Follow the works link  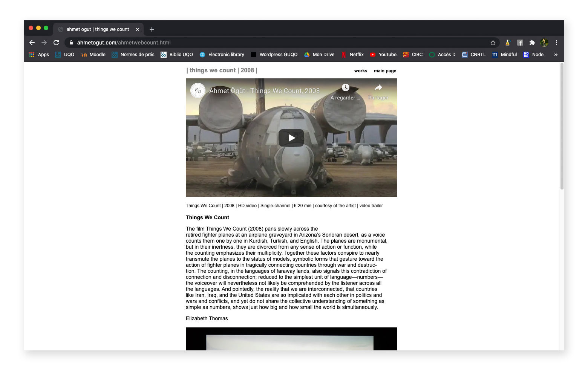coord(361,71)
